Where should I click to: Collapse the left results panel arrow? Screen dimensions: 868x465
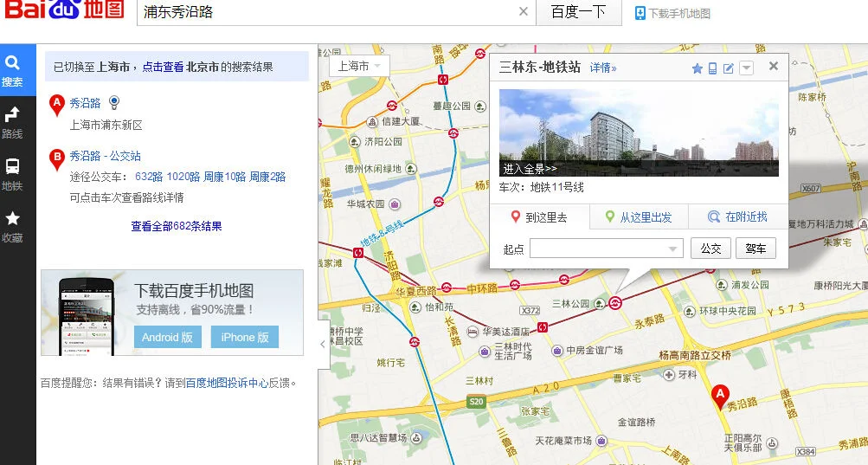click(324, 344)
